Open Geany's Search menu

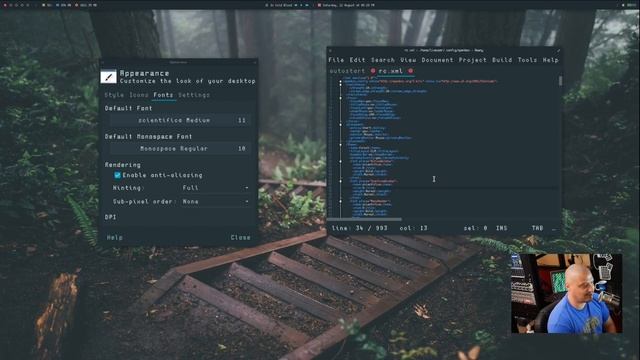coord(383,60)
